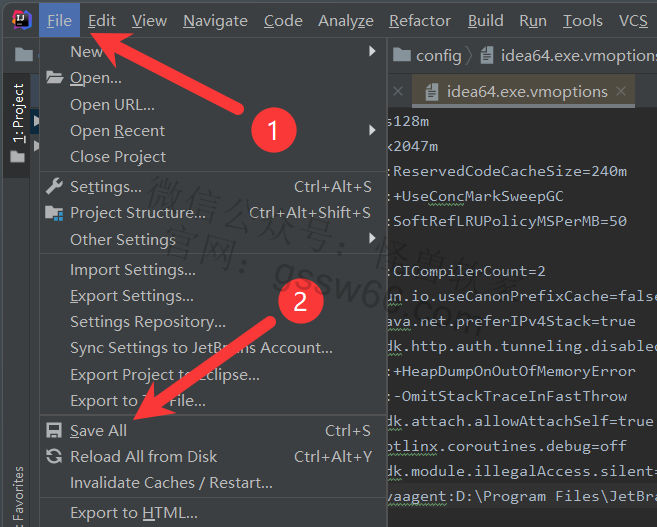Toggle the 1: Project tool window
Viewport: 657px width, 527px height.
tap(18, 113)
